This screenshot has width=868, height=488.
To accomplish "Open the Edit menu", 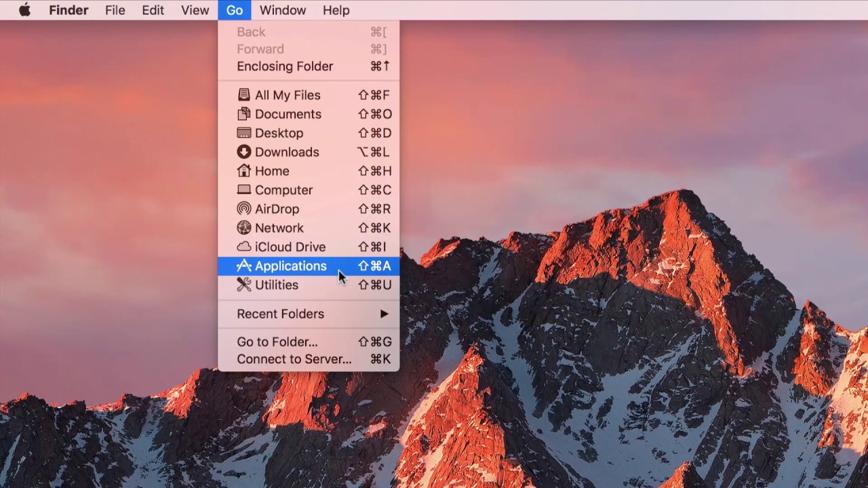I will coord(153,10).
